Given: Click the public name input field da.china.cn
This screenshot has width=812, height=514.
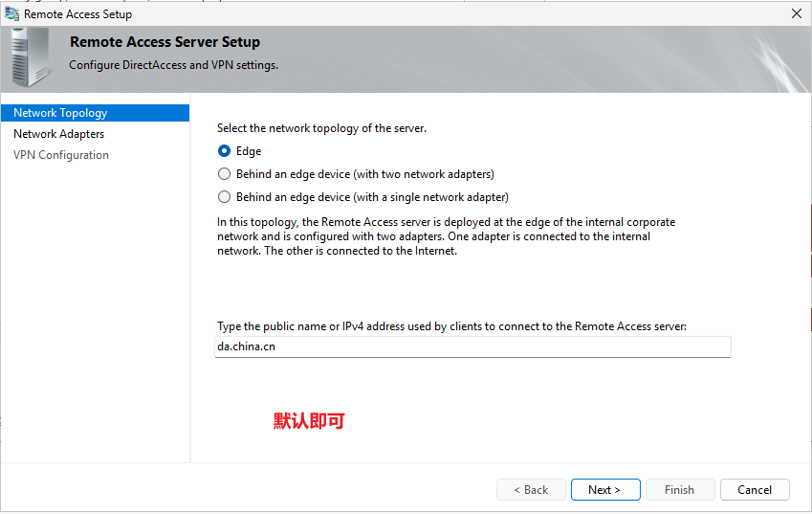Looking at the screenshot, I should coord(472,346).
